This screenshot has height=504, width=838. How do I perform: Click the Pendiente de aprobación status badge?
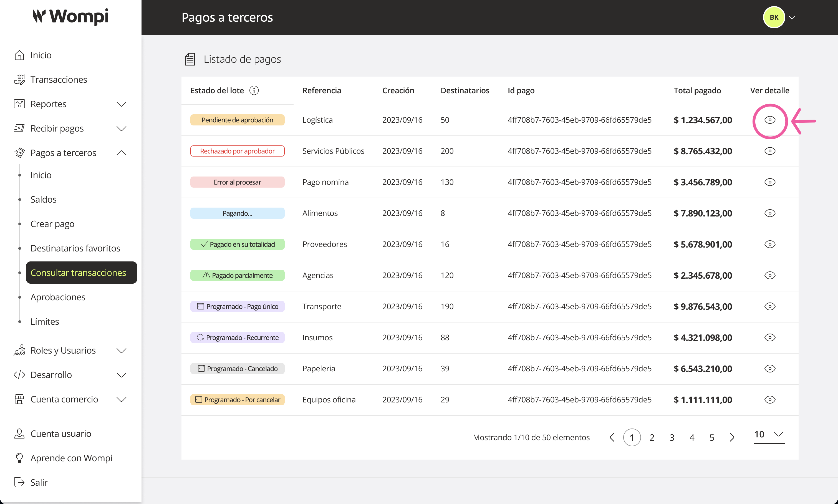click(237, 120)
